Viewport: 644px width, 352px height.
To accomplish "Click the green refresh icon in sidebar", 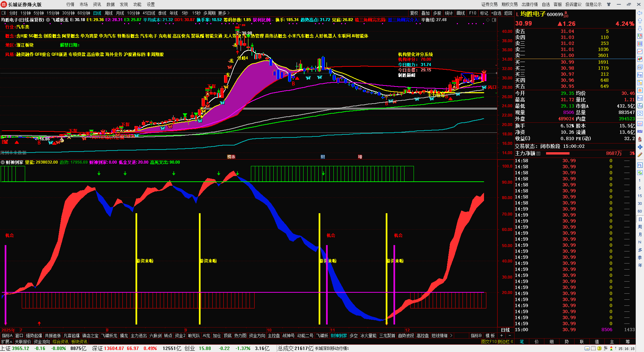I will pyautogui.click(x=640, y=173).
